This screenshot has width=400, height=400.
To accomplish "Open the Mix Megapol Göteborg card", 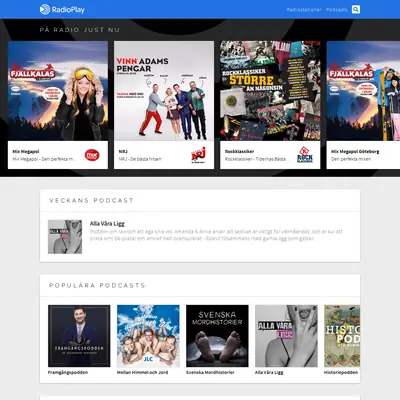I will click(363, 105).
